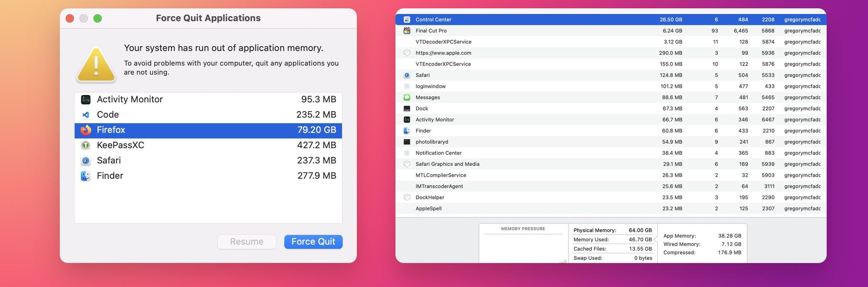Screen dimensions: 868x287
Task: Click the Messages icon in process list
Action: [x=407, y=98]
